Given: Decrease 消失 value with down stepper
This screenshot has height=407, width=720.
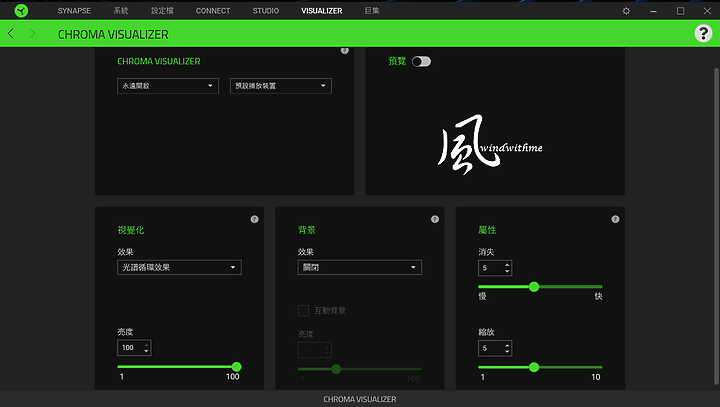Looking at the screenshot, I should pos(507,271).
